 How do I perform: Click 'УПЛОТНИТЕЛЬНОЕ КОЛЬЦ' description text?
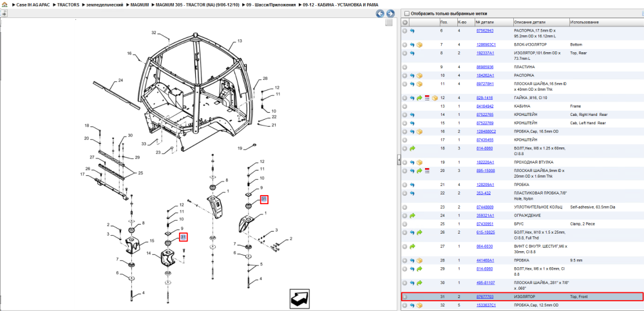click(538, 207)
